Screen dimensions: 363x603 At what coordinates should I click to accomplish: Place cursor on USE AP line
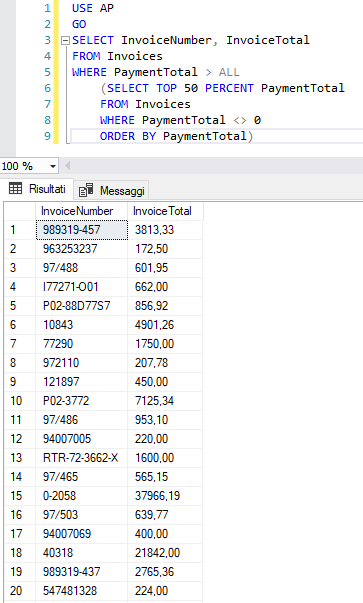point(93,8)
